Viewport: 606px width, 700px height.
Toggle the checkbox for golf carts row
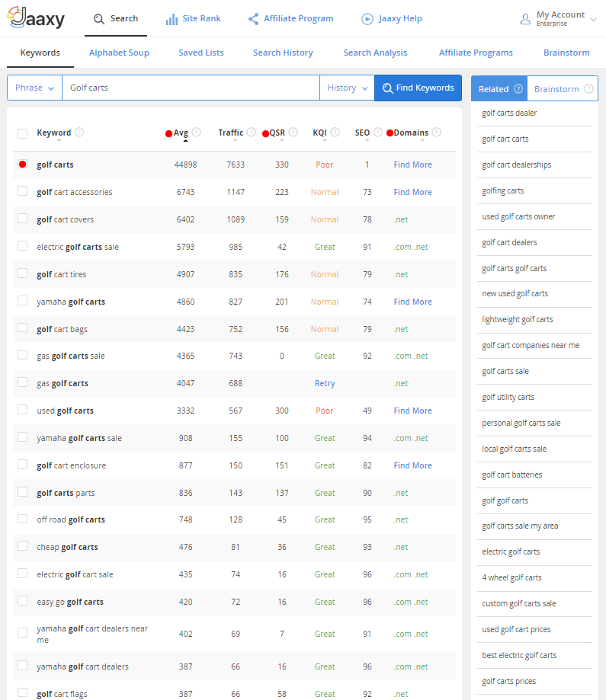click(22, 164)
